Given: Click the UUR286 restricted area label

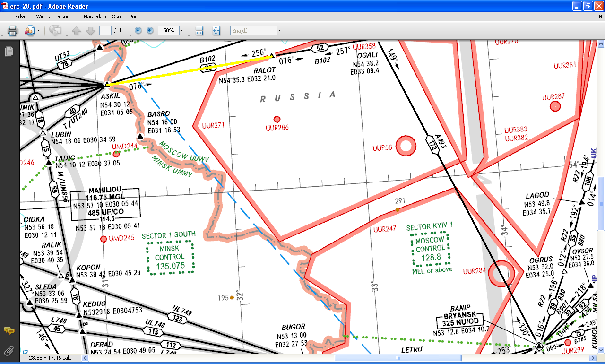Looking at the screenshot, I should point(277,128).
